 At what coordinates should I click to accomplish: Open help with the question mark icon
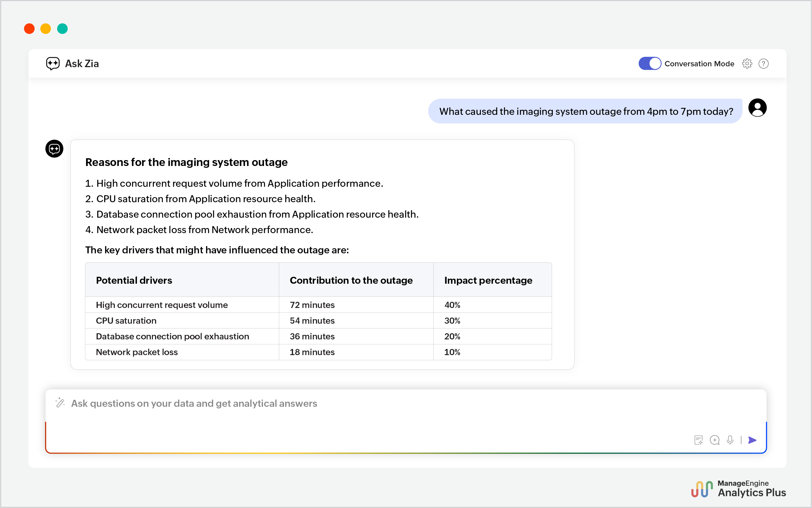pos(763,63)
